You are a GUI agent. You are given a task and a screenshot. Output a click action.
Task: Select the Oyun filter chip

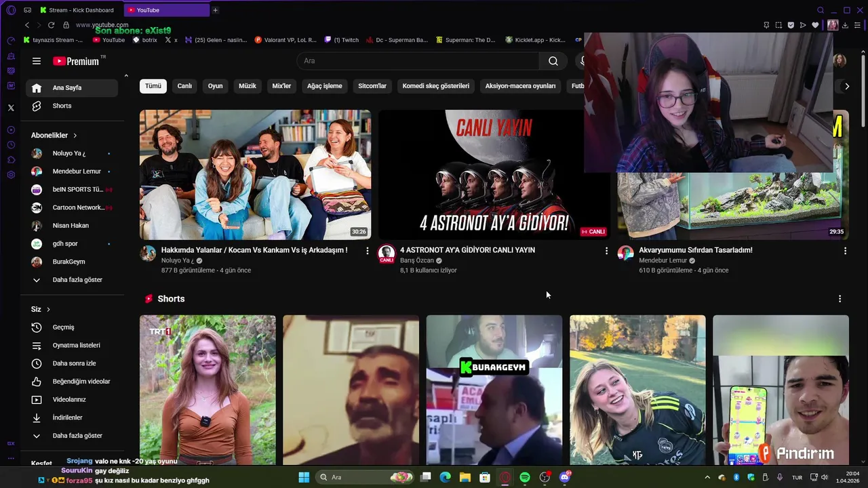tap(215, 86)
